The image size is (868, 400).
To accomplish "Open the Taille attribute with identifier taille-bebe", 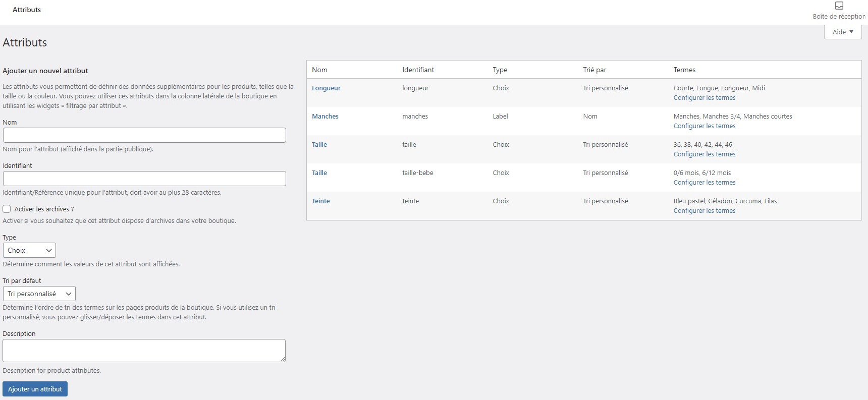I will click(x=319, y=173).
